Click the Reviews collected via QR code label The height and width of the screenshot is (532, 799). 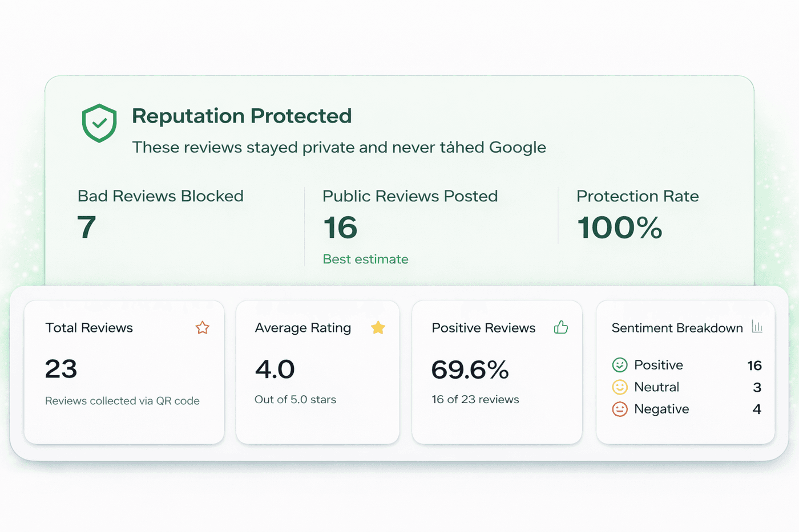(x=122, y=401)
